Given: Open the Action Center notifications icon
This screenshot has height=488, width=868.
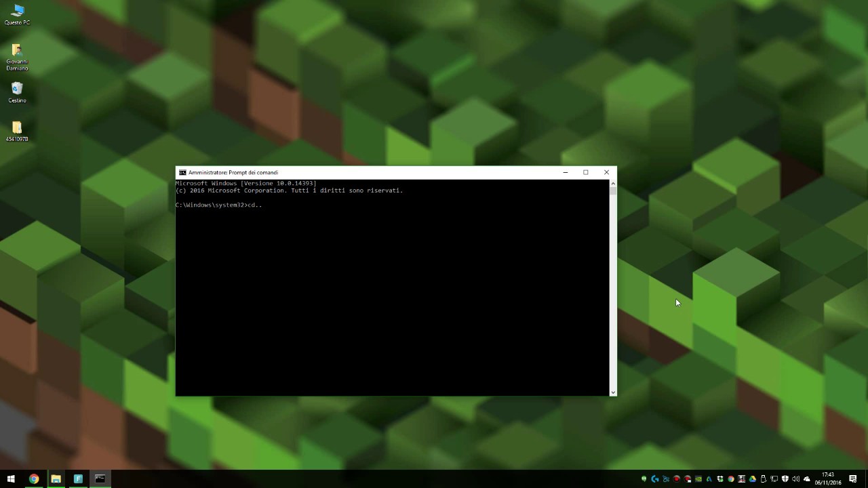Looking at the screenshot, I should [x=852, y=479].
